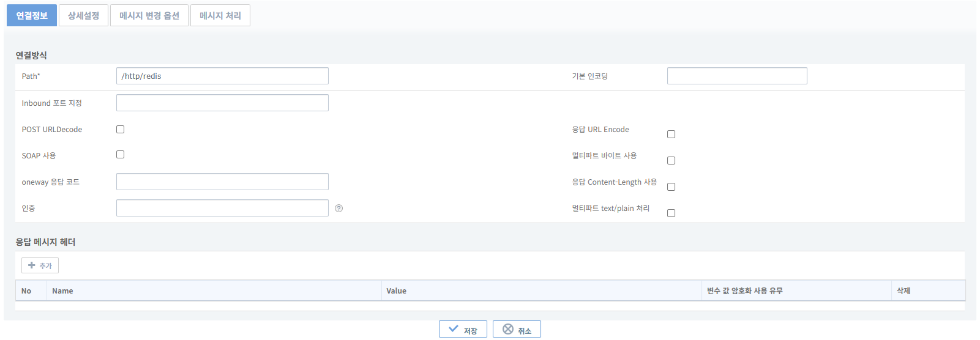Click the oneway 응답 코드 field

222,182
